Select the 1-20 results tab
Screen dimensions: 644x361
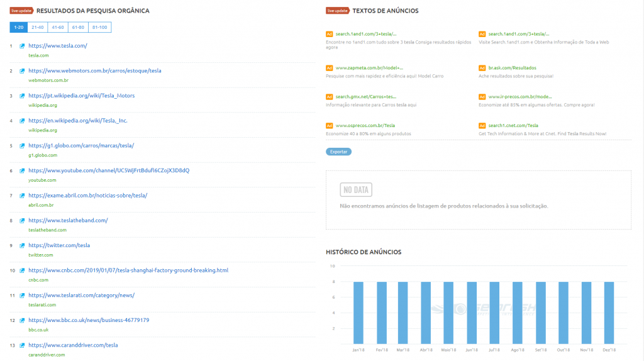[18, 27]
